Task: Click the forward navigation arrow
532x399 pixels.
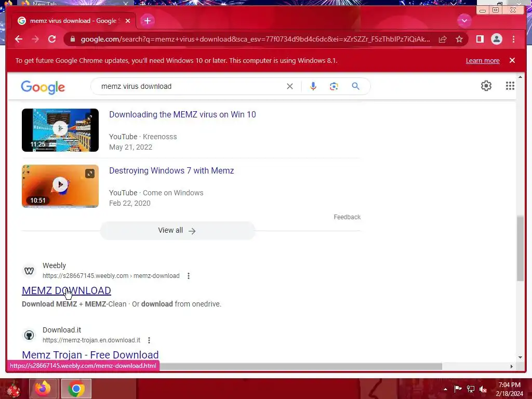Action: pyautogui.click(x=35, y=39)
